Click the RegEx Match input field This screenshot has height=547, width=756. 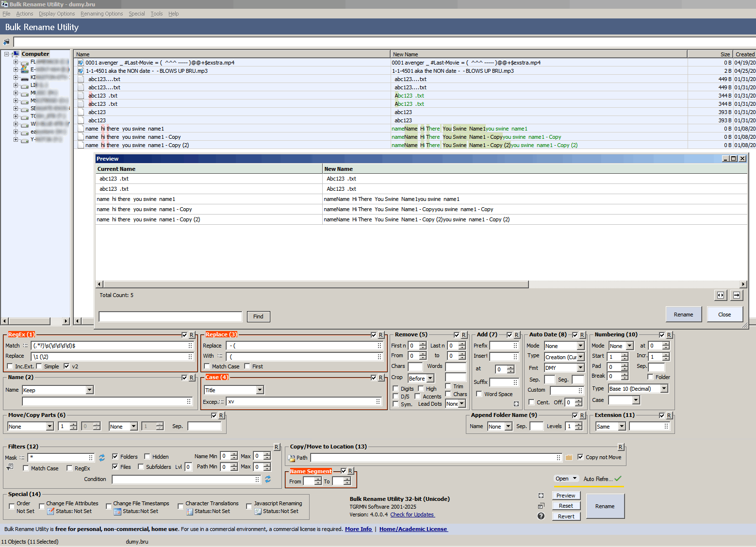(113, 346)
